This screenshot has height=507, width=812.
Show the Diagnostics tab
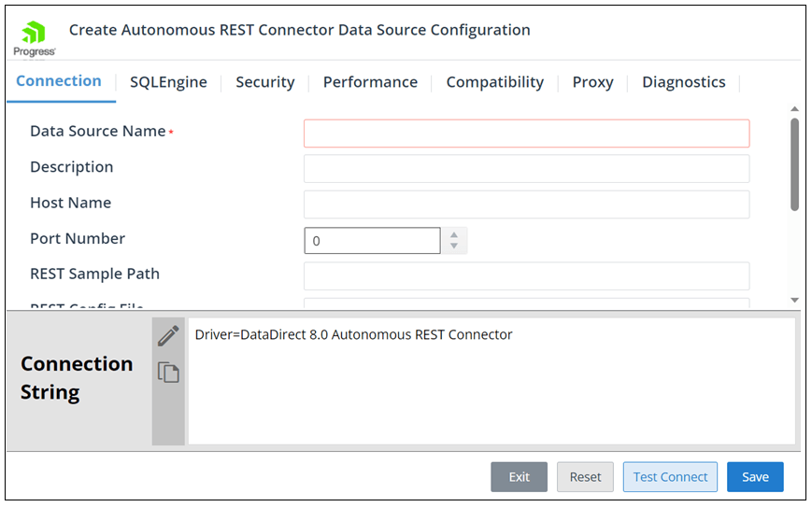[683, 82]
